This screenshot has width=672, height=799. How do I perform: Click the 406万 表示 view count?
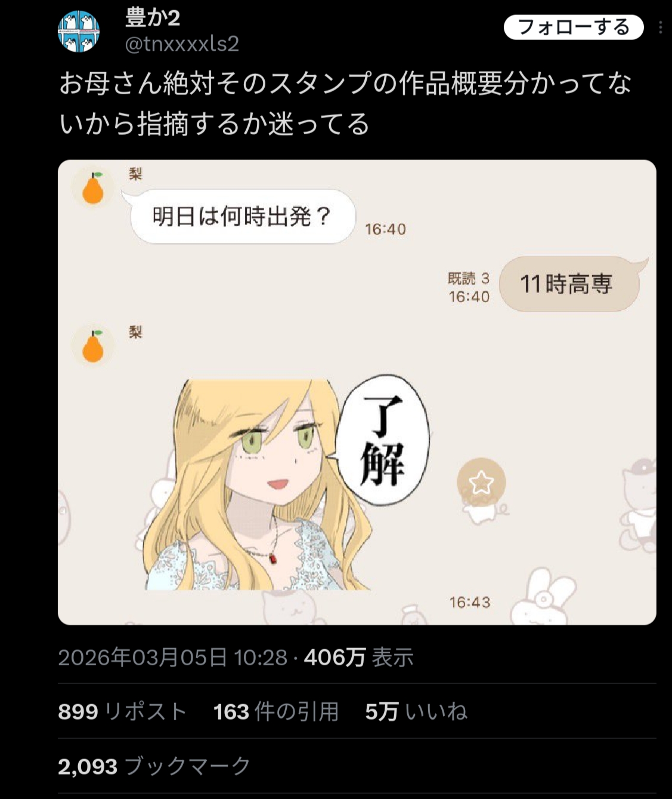(359, 658)
